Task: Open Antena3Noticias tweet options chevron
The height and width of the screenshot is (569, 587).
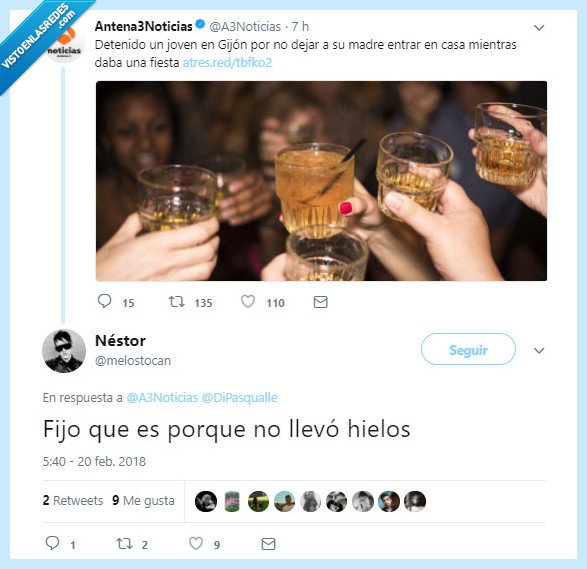Action: pyautogui.click(x=539, y=28)
